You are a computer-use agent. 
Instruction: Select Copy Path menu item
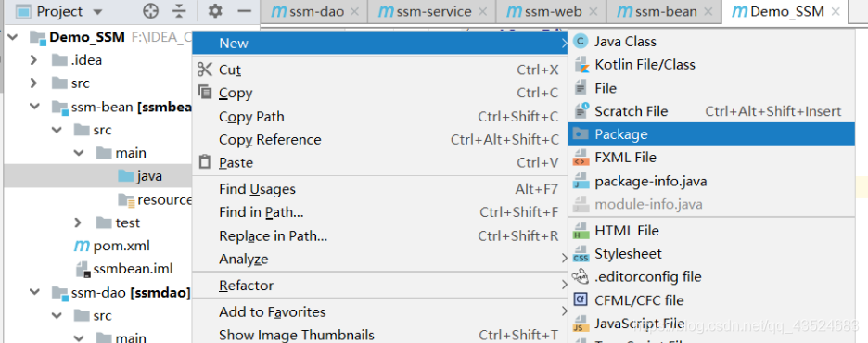(380, 117)
